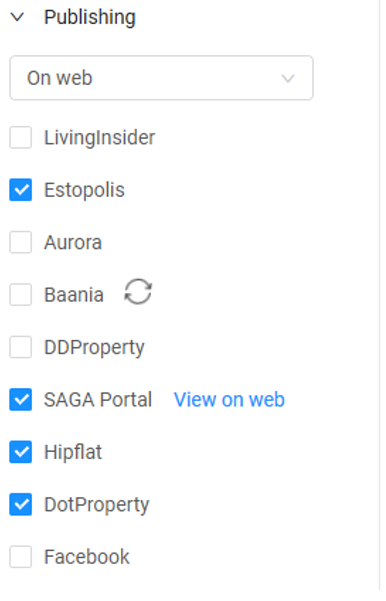Click the On web dropdown arrow
Viewport: 386px width, 601px height.
pos(288,78)
